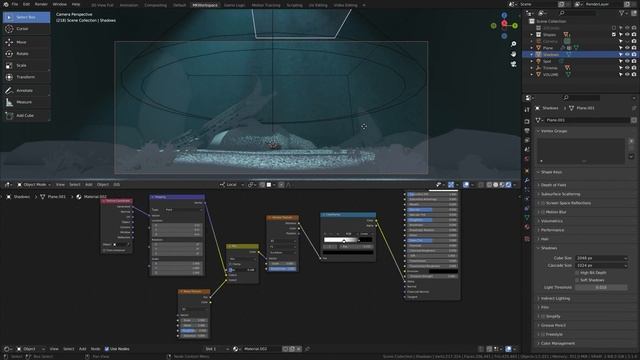Open Object Mode dropdown in viewport header
Screen dimensions: 640x360
[34, 185]
